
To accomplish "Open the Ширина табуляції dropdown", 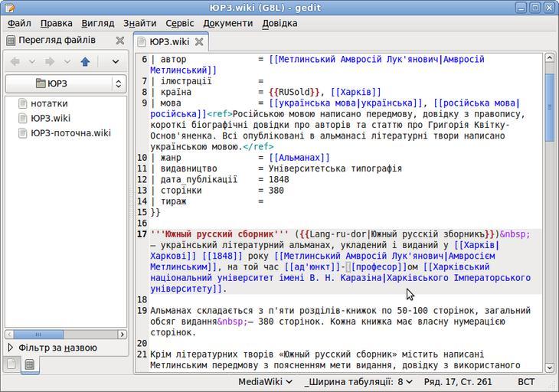I will pos(360,381).
